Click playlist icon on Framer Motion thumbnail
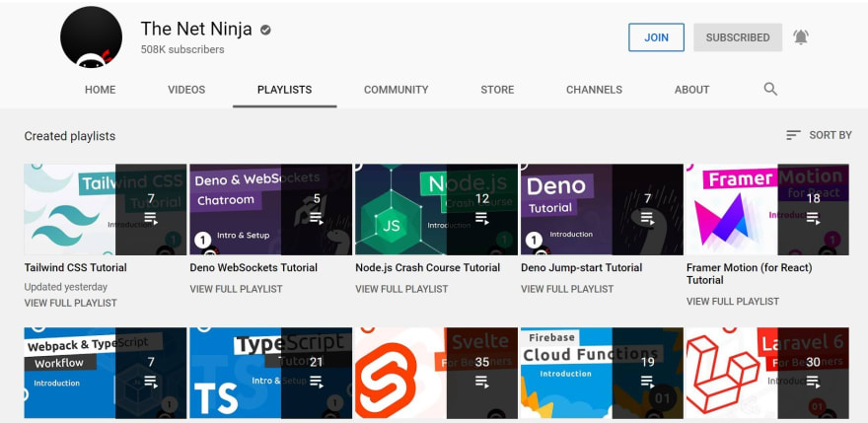 [813, 218]
